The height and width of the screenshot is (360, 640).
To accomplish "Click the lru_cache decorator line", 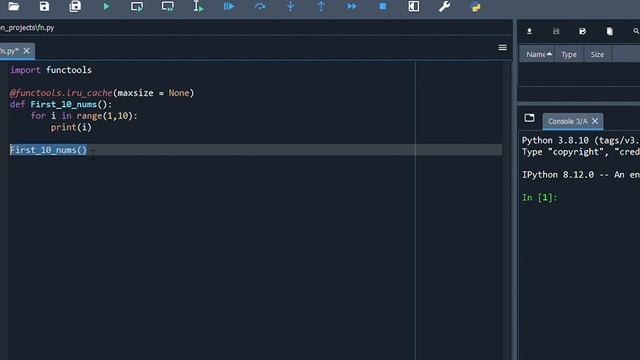I will [x=102, y=93].
